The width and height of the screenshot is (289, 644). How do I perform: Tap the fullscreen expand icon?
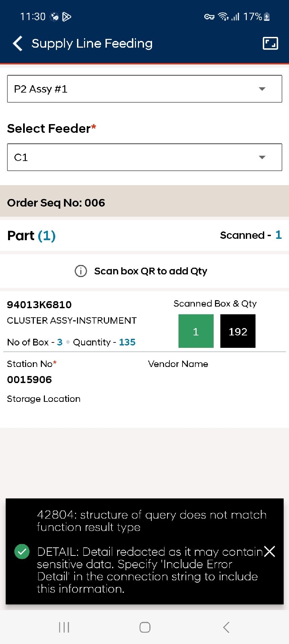point(270,43)
